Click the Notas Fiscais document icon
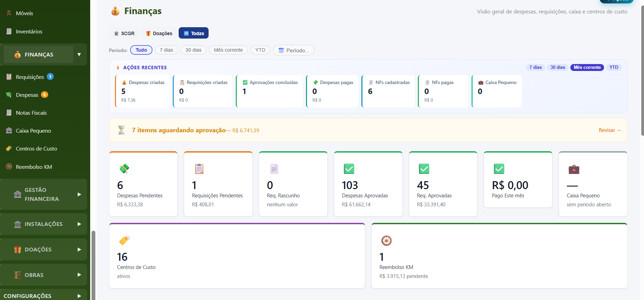This screenshot has width=644, height=300. pos(9,113)
